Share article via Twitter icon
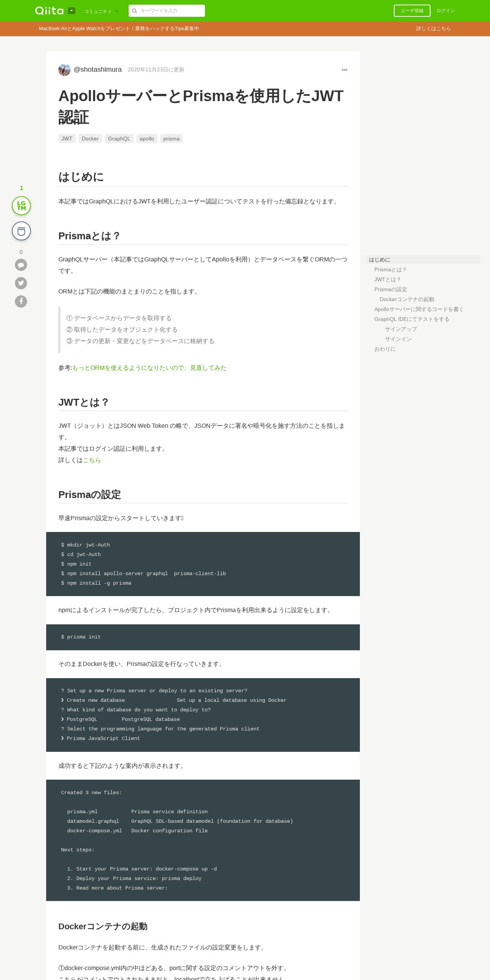490x980 pixels. (x=21, y=283)
